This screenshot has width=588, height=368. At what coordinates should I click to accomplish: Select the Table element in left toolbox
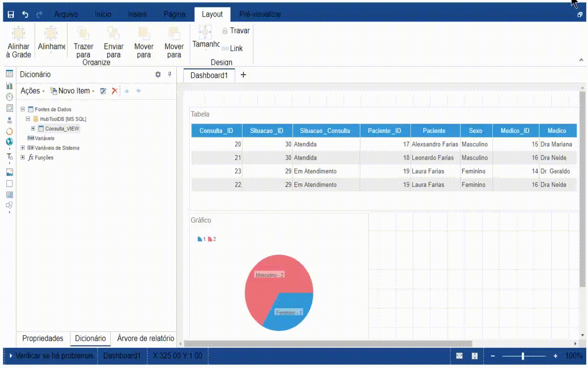9,74
